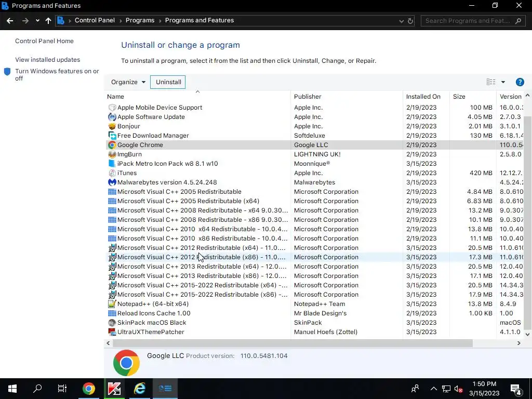This screenshot has height=399, width=532.
Task: Click the LIGHTNING UK! publisher cell
Action: pos(317,154)
